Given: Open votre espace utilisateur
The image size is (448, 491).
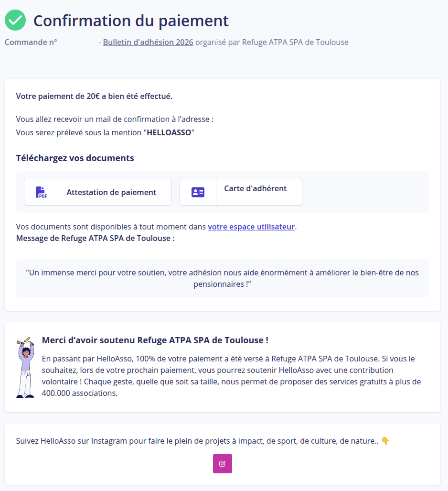Looking at the screenshot, I should pyautogui.click(x=251, y=226).
